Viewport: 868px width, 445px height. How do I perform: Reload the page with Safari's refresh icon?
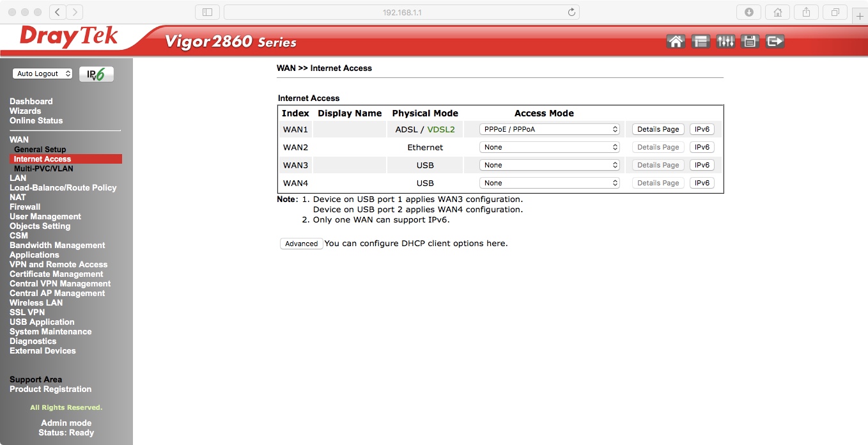pos(571,12)
